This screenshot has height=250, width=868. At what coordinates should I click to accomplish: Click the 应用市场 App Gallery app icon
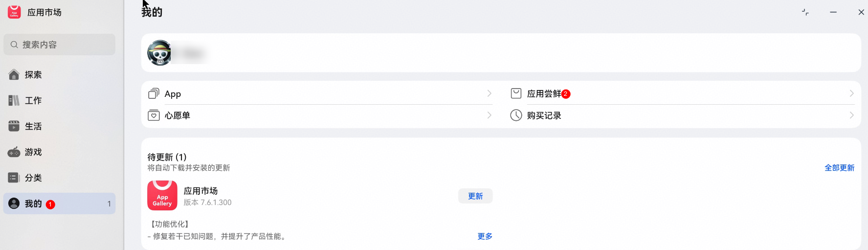tap(162, 195)
